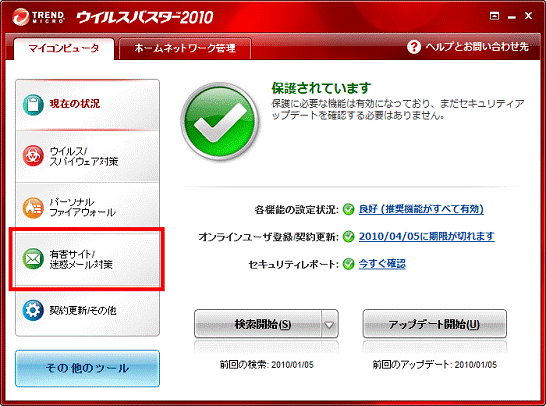Viewport: 546px width, 406px height.
Task: Minimize the ウイルスバスター2010 window
Action: click(511, 17)
